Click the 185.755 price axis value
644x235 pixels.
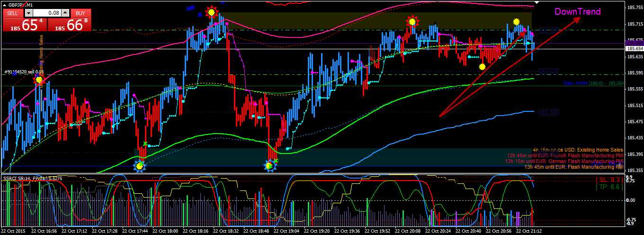(635, 8)
